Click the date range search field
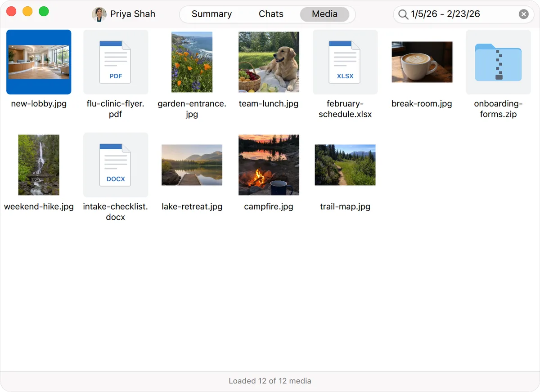Screen dimensions: 540x392 click(463, 14)
